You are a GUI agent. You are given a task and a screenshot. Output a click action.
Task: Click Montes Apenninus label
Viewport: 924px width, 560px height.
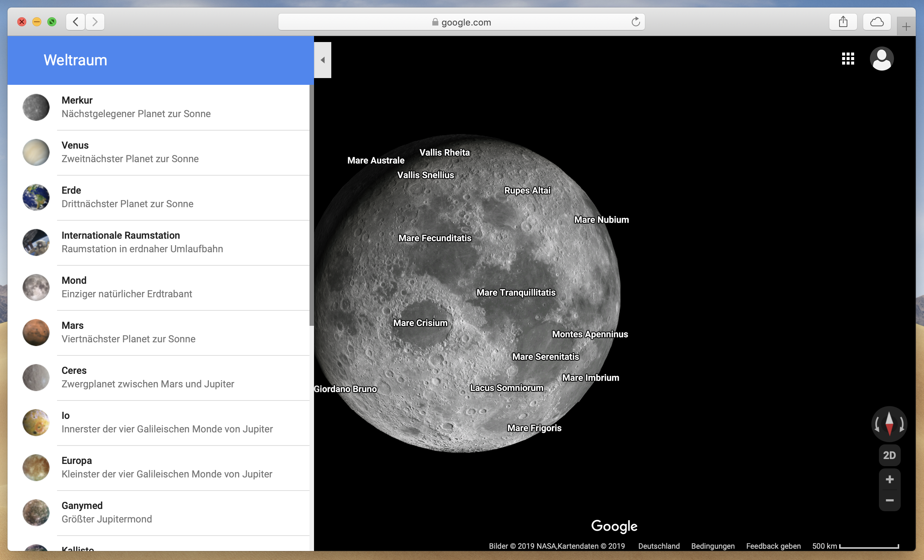click(x=590, y=334)
